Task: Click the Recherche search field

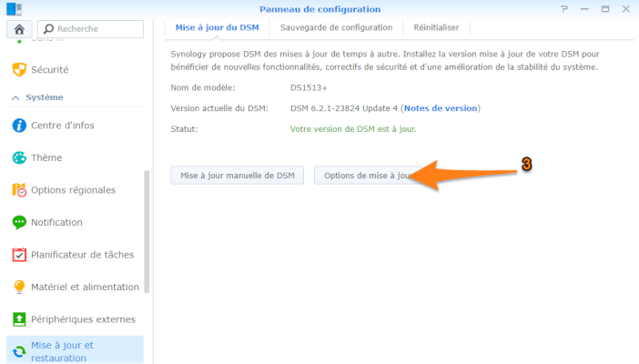Action: pyautogui.click(x=90, y=29)
